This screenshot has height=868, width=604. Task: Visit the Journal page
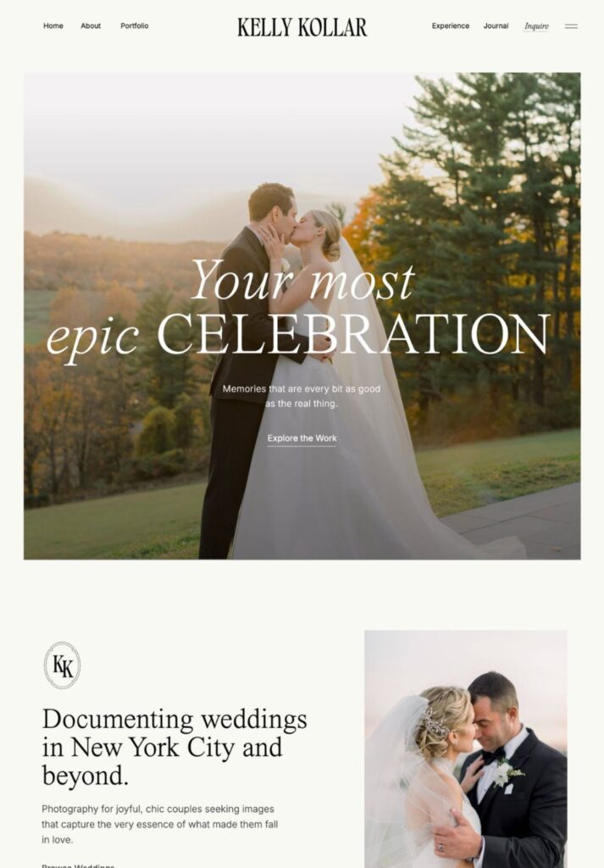point(496,26)
